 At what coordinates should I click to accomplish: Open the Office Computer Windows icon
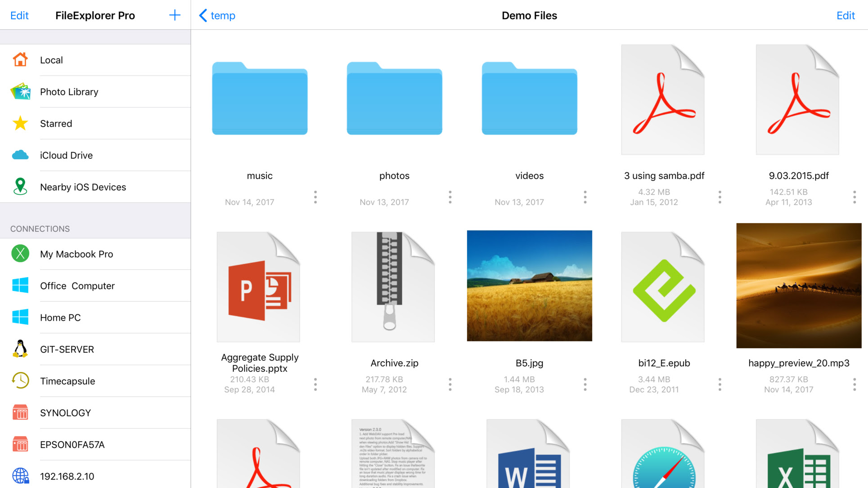[x=20, y=286]
